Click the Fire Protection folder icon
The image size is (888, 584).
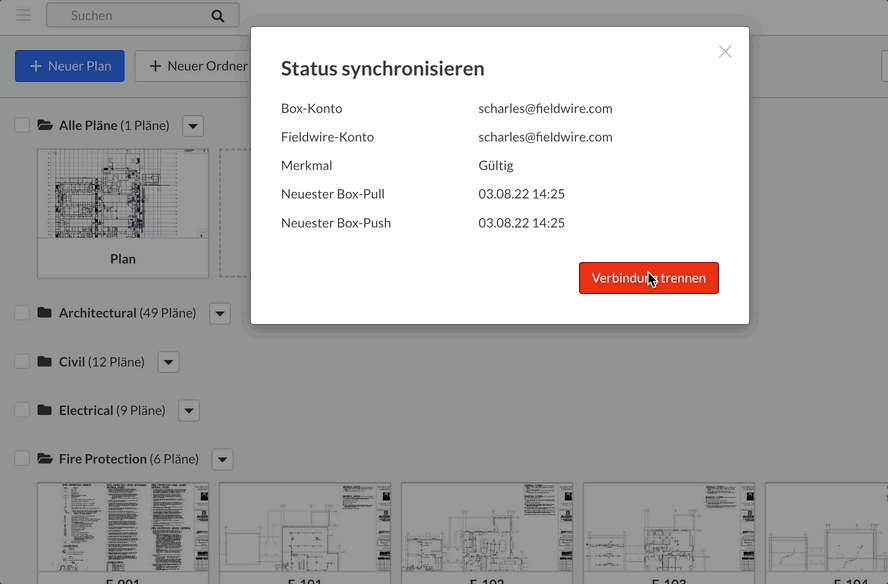pos(45,459)
